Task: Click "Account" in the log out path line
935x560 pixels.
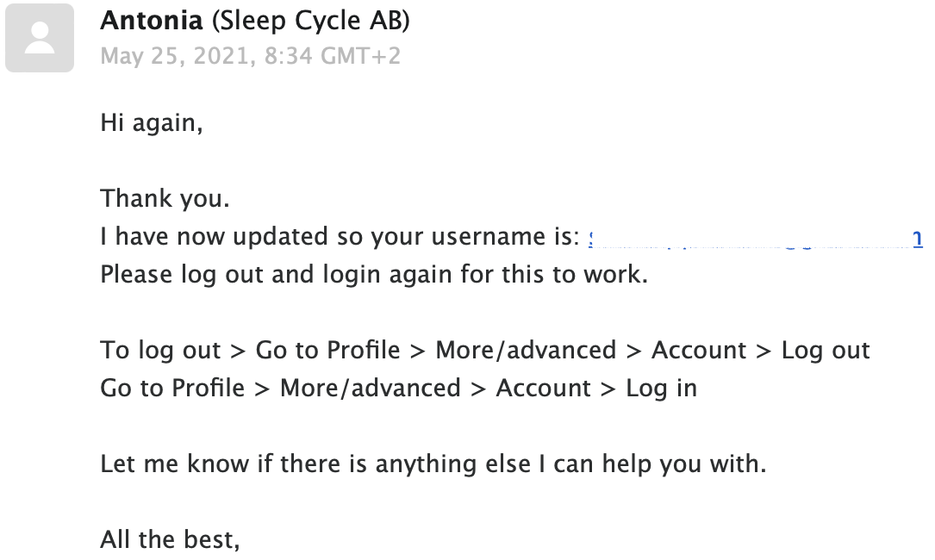Action: click(699, 351)
